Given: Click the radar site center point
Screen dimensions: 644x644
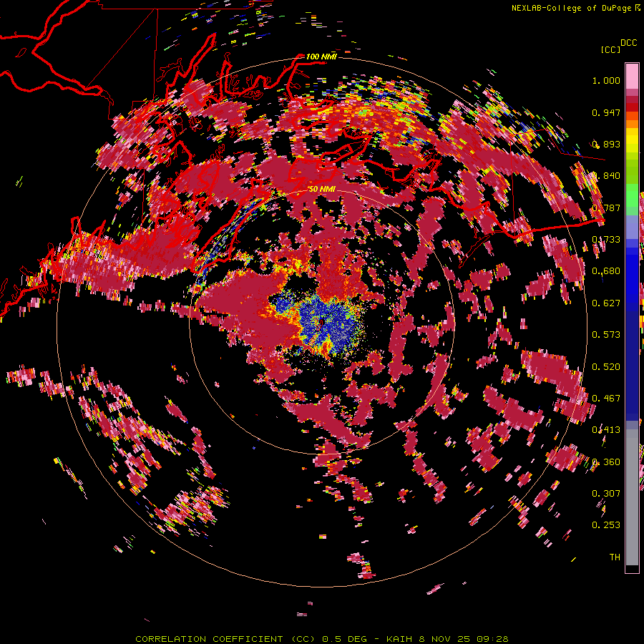Looking at the screenshot, I should click(x=322, y=323).
